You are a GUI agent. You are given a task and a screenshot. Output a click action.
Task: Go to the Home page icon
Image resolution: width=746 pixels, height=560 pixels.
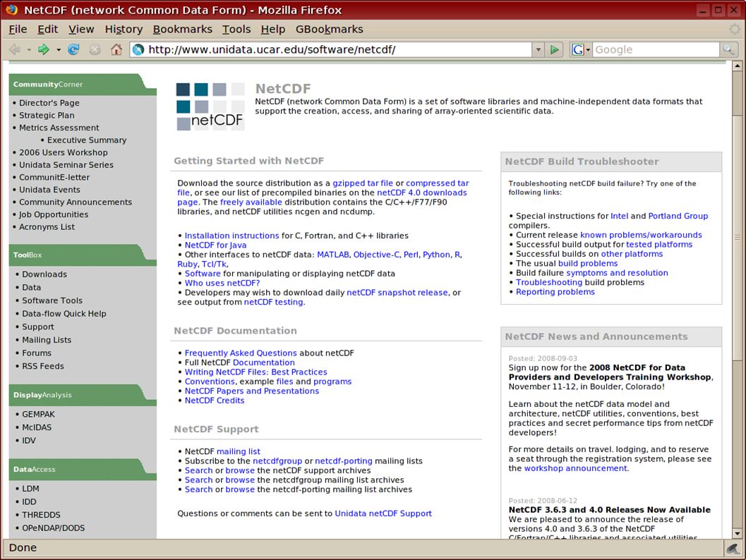pyautogui.click(x=116, y=49)
